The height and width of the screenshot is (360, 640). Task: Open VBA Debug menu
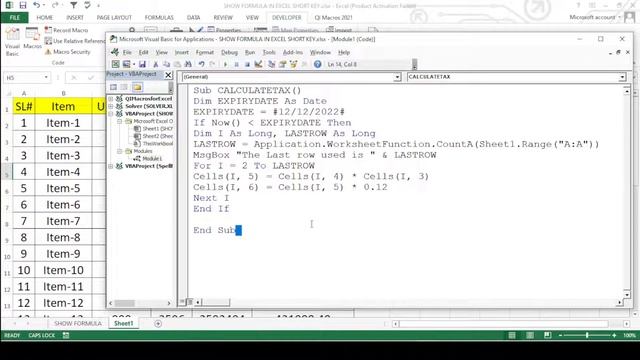pos(229,52)
